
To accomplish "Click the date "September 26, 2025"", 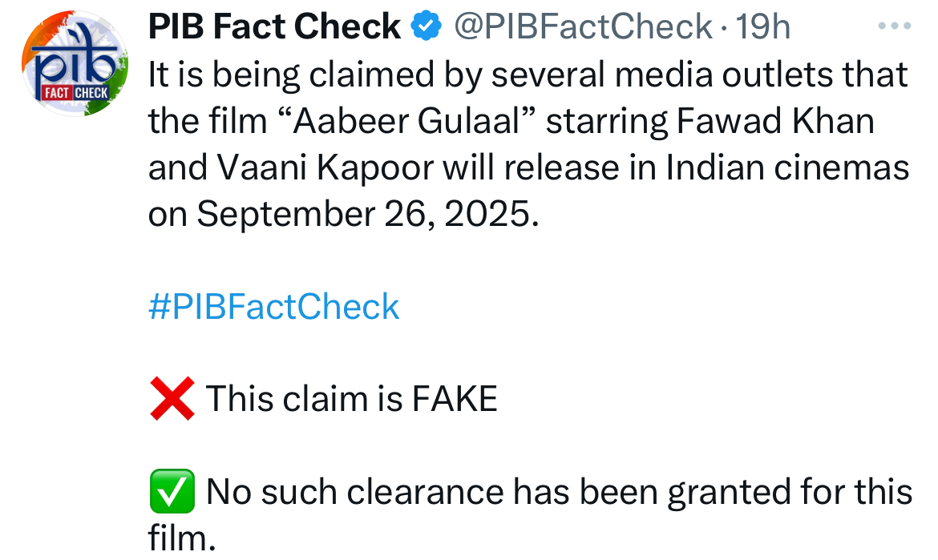I will [x=363, y=214].
